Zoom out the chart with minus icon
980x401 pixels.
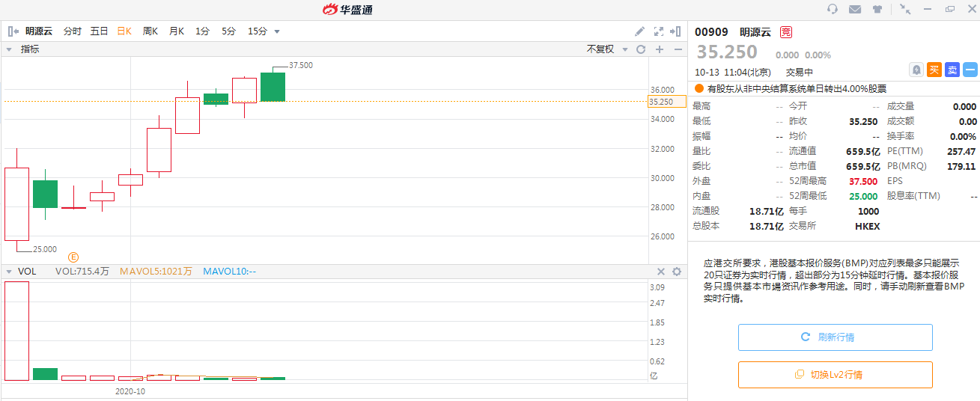678,49
